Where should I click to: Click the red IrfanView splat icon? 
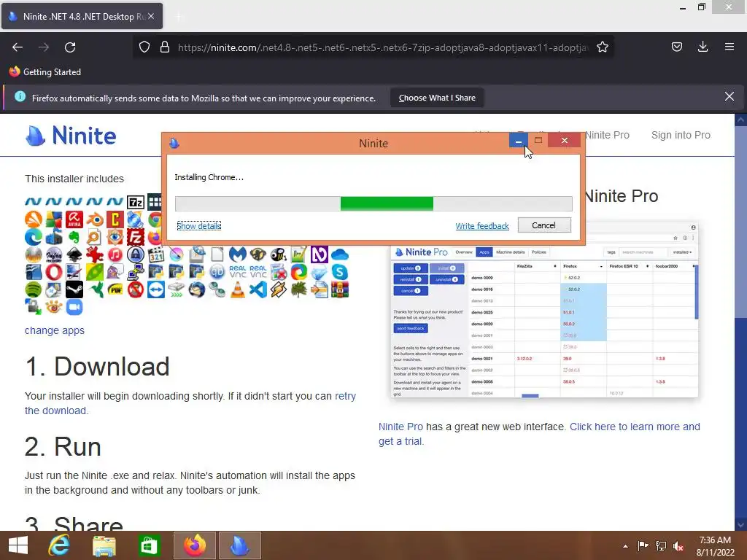[x=94, y=254]
